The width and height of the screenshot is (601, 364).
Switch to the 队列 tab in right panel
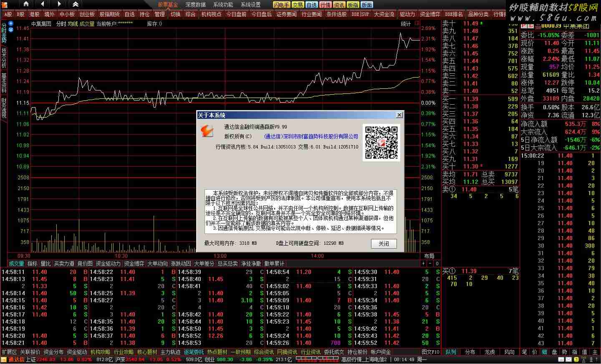click(451, 352)
